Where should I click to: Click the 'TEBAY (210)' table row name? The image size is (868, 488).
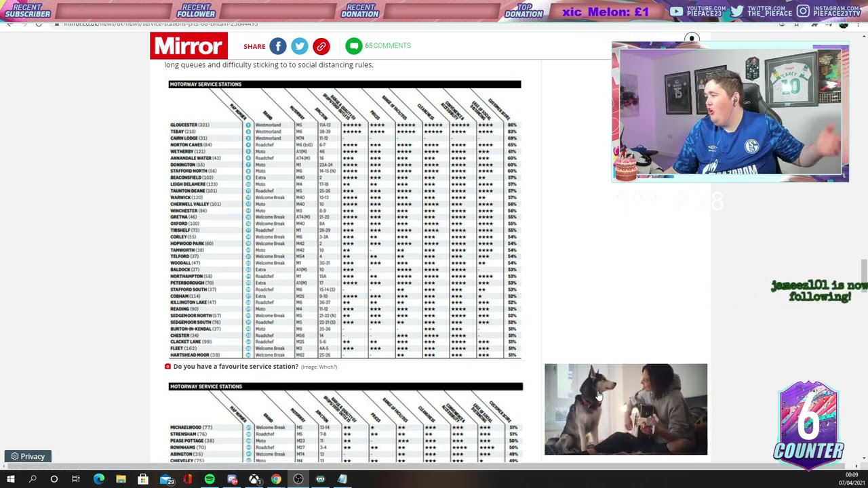click(x=183, y=131)
